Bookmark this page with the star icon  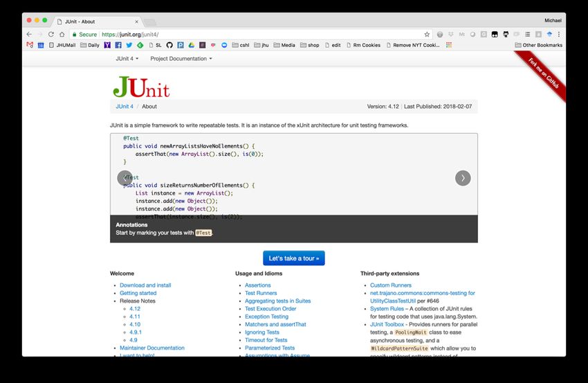pos(427,34)
